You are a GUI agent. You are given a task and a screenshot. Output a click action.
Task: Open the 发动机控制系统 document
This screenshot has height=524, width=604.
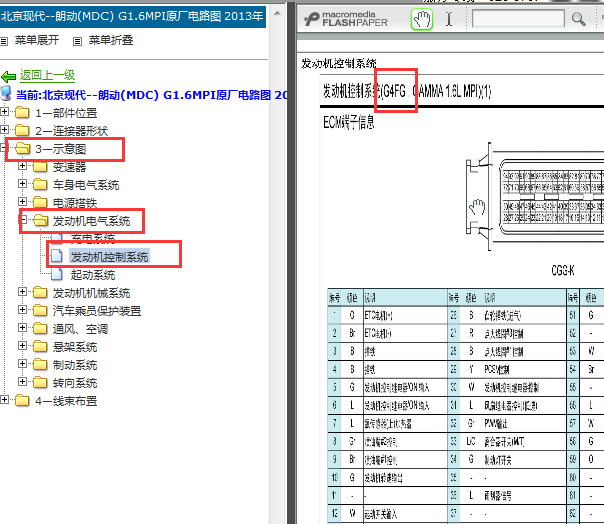tap(109, 257)
